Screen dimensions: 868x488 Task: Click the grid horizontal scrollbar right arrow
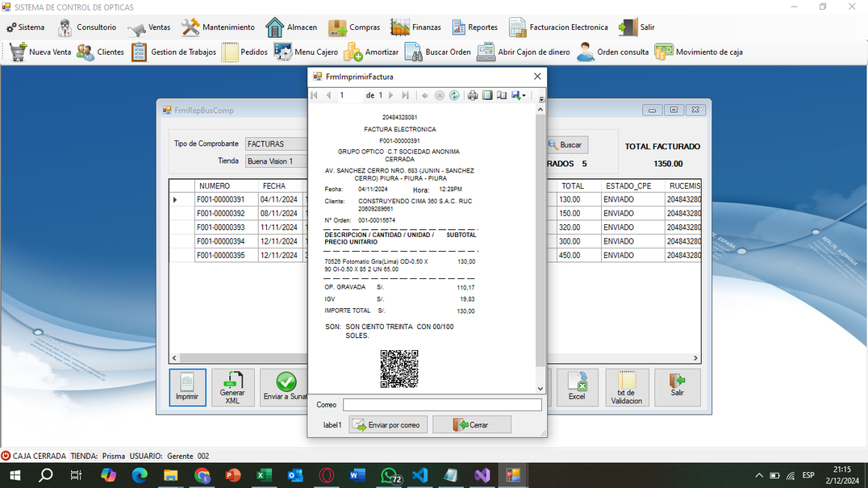tap(696, 358)
